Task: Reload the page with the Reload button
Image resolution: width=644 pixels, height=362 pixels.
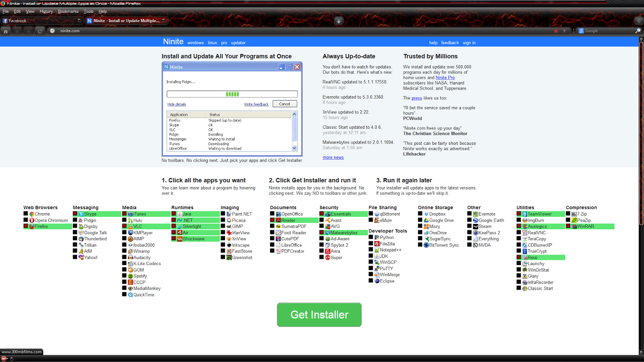Action: coord(40,31)
